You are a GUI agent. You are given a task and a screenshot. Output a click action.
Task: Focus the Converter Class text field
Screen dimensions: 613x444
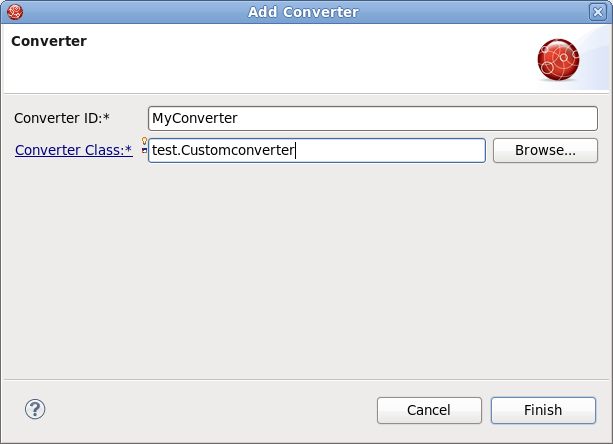click(x=317, y=150)
